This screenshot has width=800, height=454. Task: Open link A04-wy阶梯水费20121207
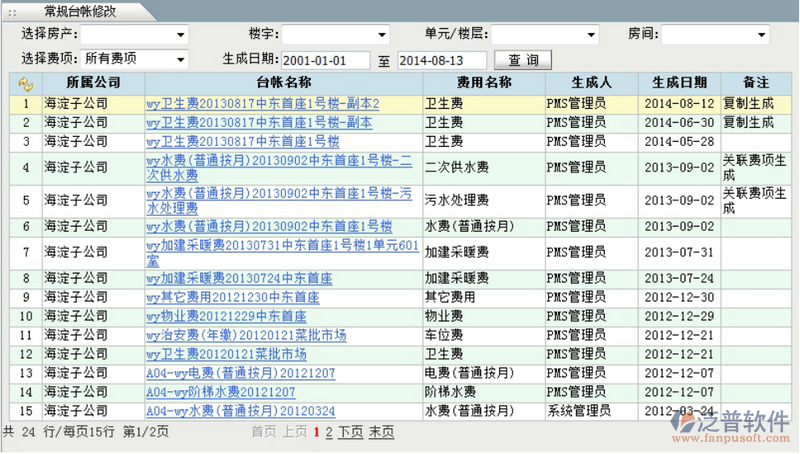(220, 391)
